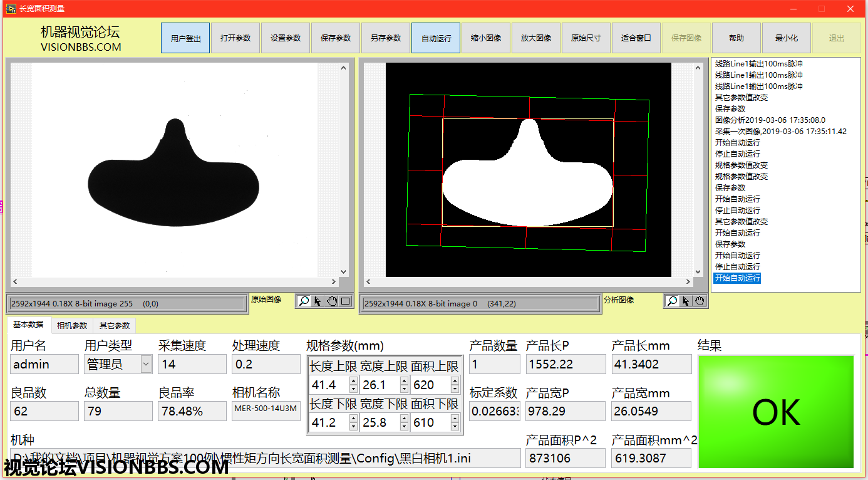Click the 另存参数 button
This screenshot has width=868, height=480.
[x=386, y=38]
